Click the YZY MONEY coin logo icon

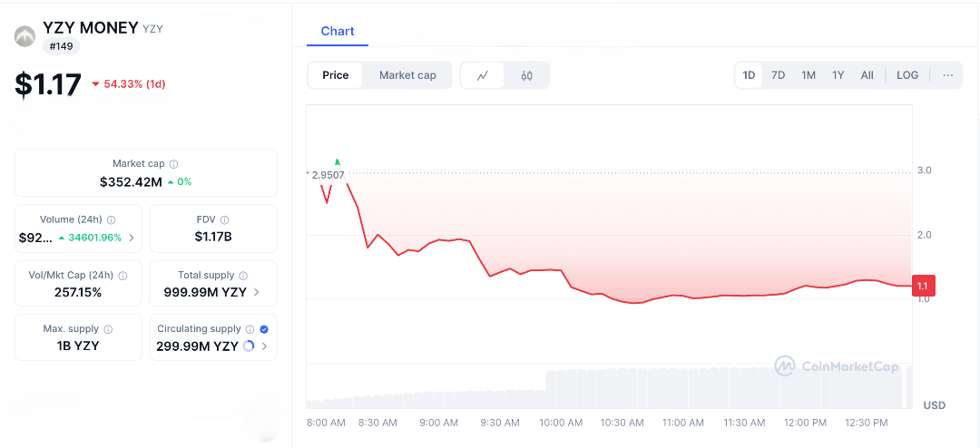point(24,36)
